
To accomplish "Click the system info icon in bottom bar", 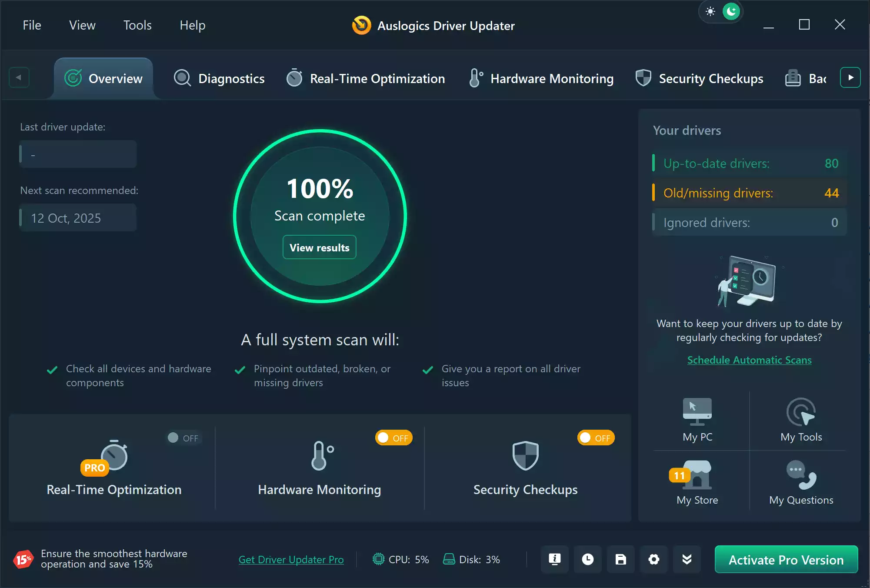I will pyautogui.click(x=554, y=560).
